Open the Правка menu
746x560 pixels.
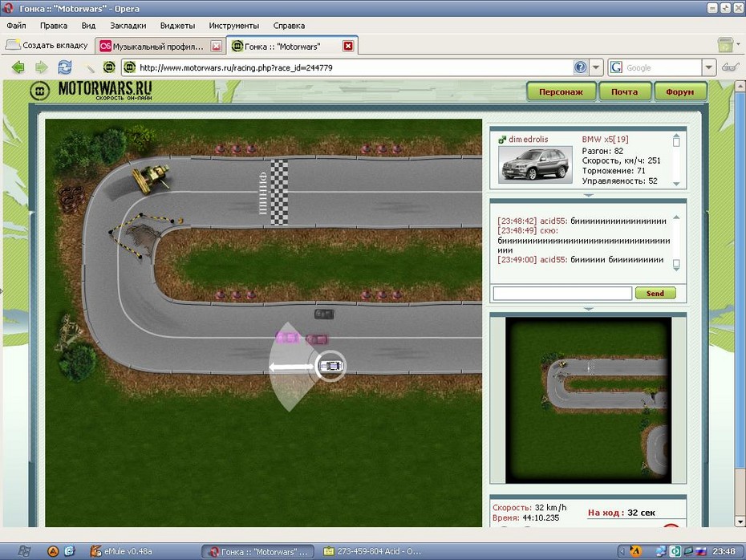tap(54, 26)
